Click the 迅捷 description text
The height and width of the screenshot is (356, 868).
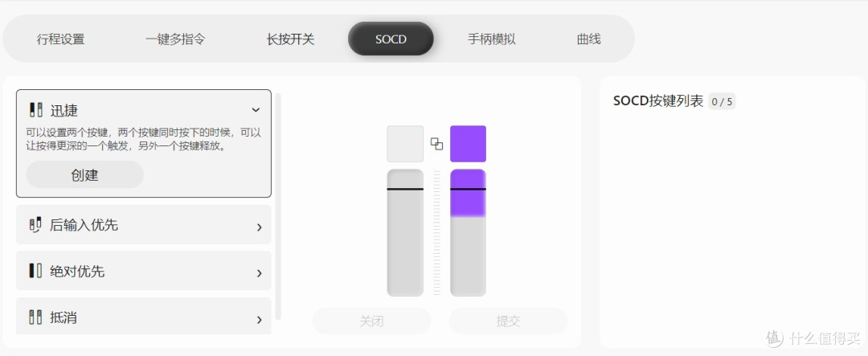click(x=143, y=140)
